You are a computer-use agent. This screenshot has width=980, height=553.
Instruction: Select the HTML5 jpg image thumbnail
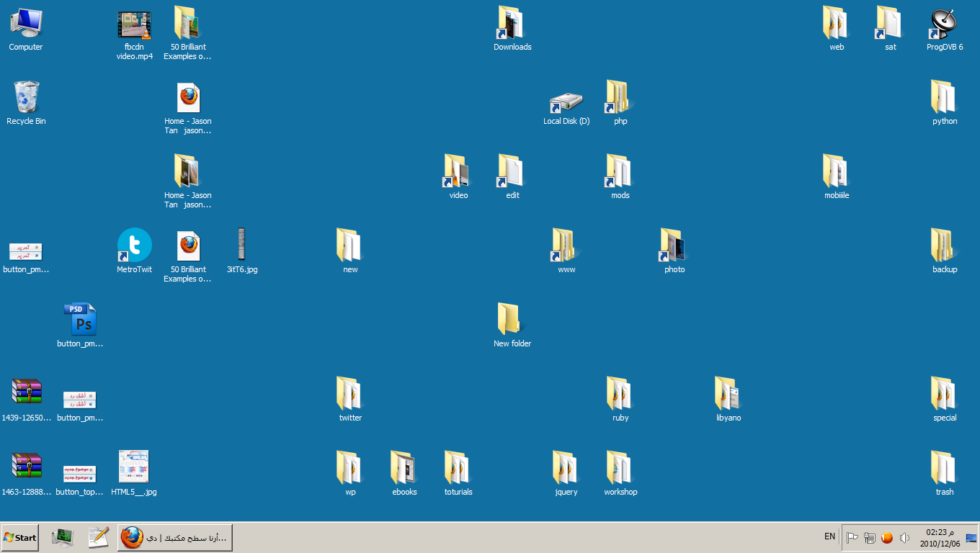[x=134, y=467]
